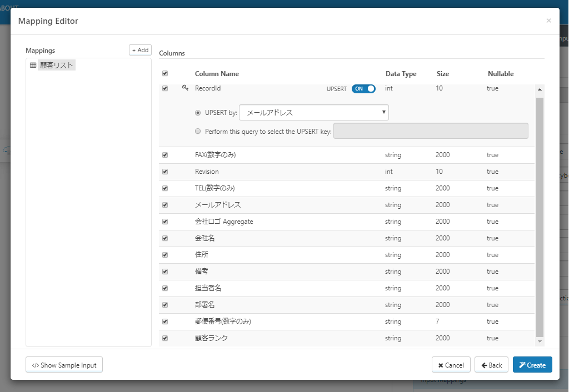Viewport: 569px width, 392px height.
Task: Uncheck the 部署名 column checkbox
Action: [x=165, y=305]
